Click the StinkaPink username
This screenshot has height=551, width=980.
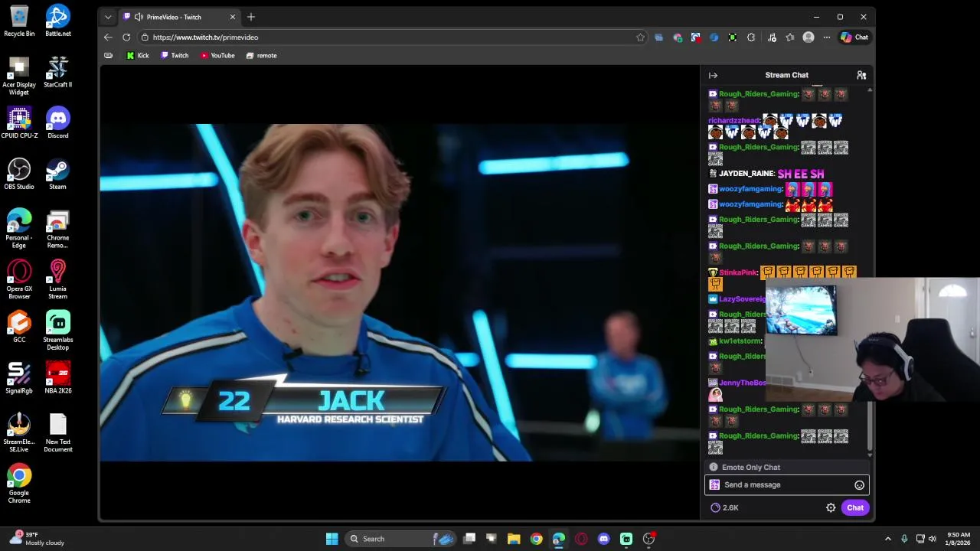click(738, 272)
